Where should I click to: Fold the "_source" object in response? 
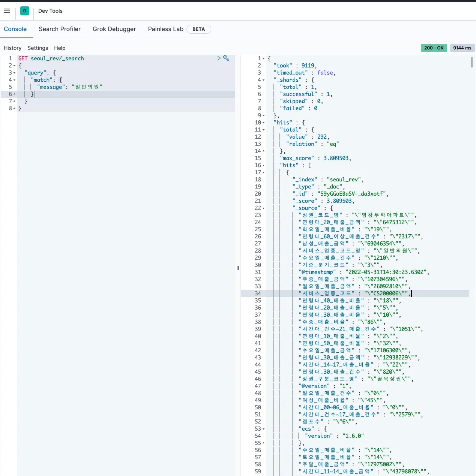coord(263,208)
